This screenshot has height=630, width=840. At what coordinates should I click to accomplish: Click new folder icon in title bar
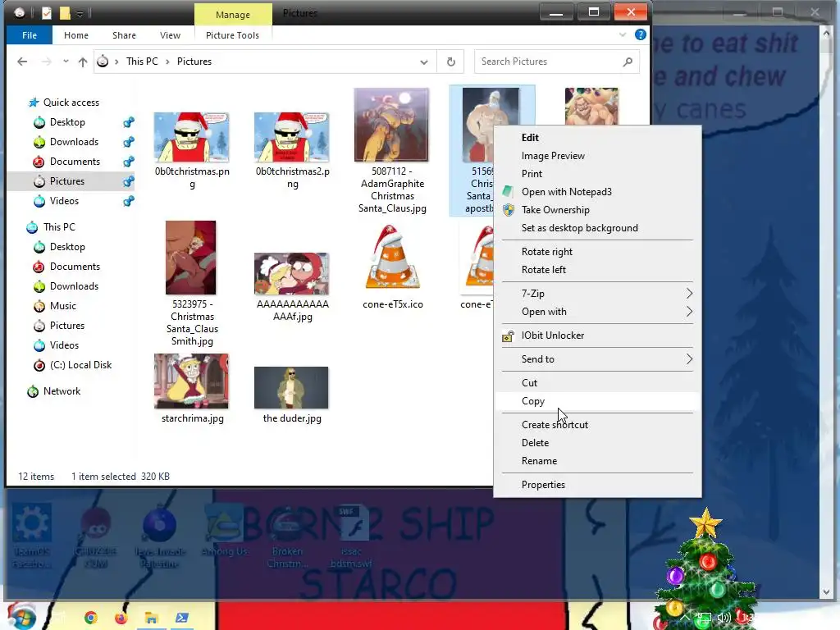point(65,13)
